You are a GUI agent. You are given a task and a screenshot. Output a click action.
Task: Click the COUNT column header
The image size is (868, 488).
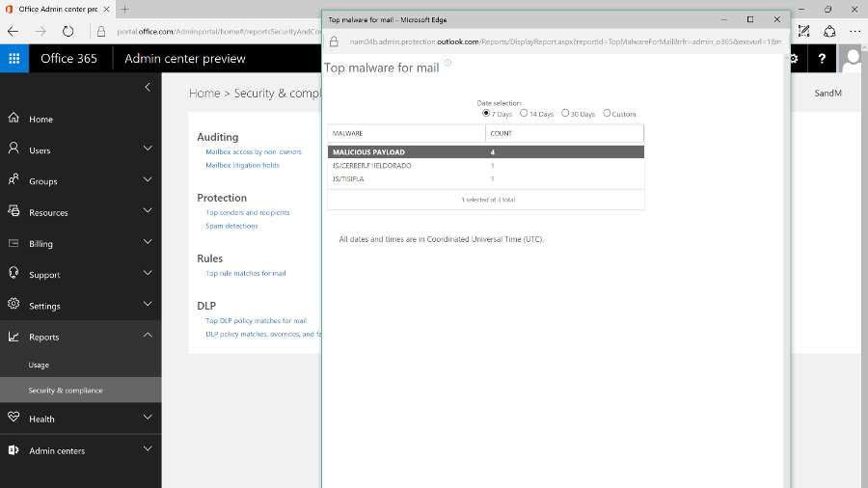564,133
